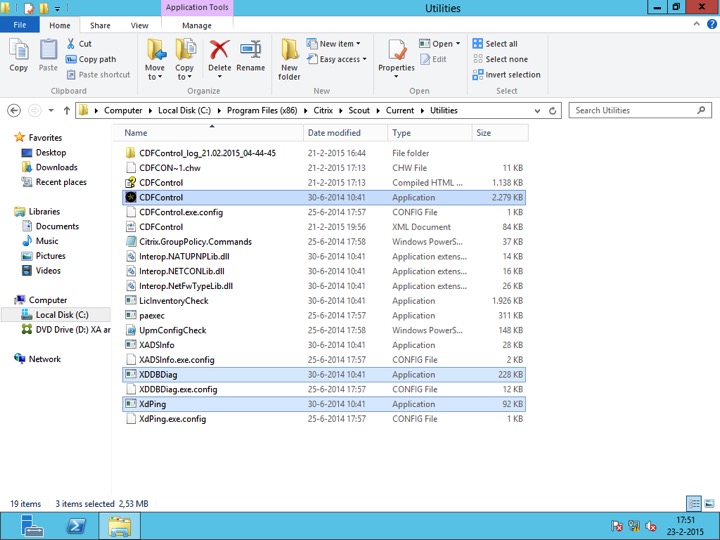Expand the address bar history dropdown
Image resolution: width=720 pixels, height=540 pixels.
point(537,111)
